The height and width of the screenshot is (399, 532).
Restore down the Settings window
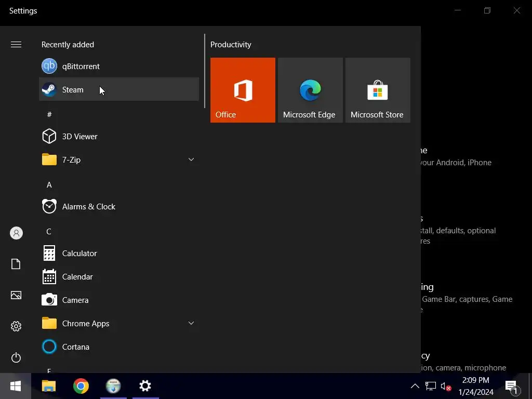point(487,10)
